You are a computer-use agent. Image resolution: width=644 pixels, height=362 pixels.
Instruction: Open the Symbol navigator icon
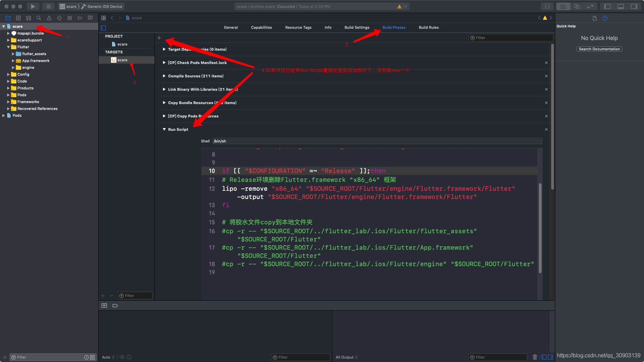tap(29, 18)
